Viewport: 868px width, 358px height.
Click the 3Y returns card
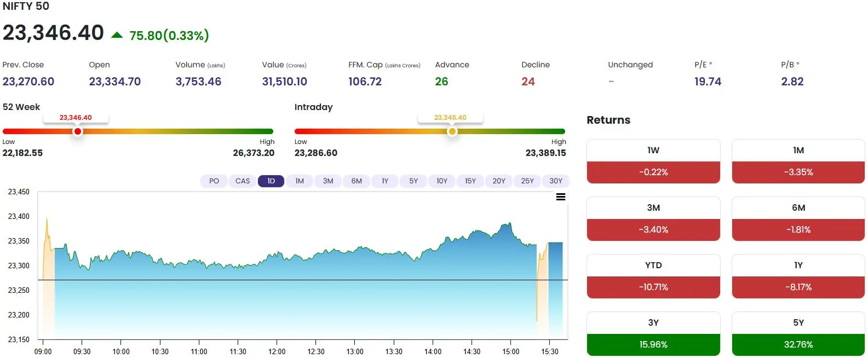click(x=653, y=334)
